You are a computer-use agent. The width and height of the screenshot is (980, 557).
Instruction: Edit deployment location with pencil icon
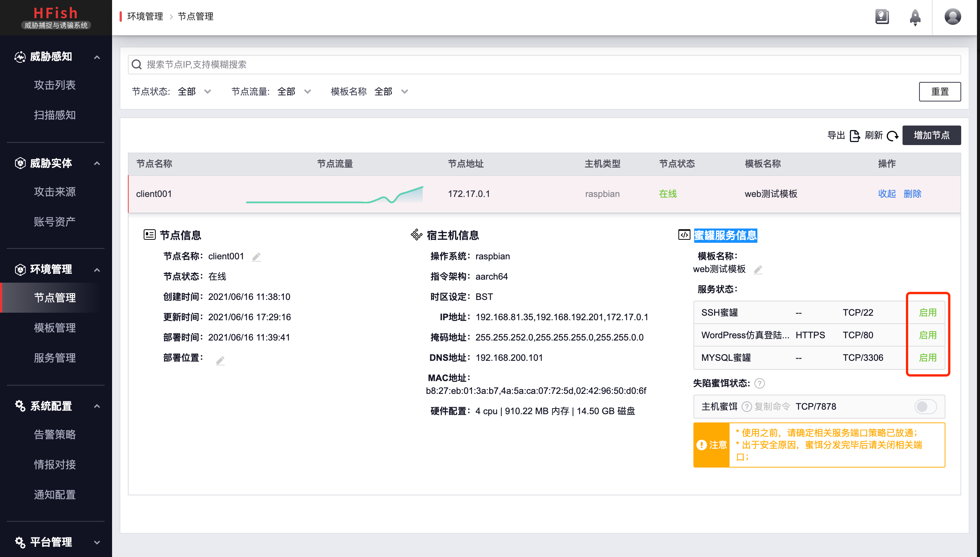[x=220, y=360]
